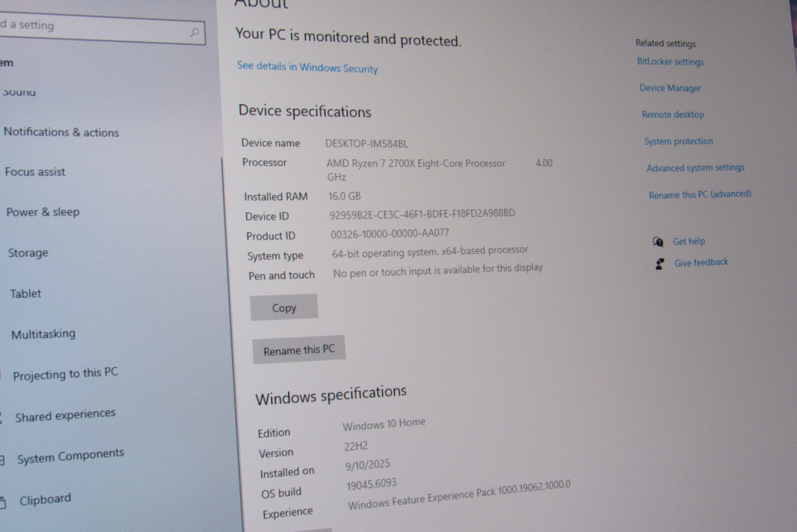Open Remote desktop related setting
The height and width of the screenshot is (532, 797).
click(x=673, y=115)
